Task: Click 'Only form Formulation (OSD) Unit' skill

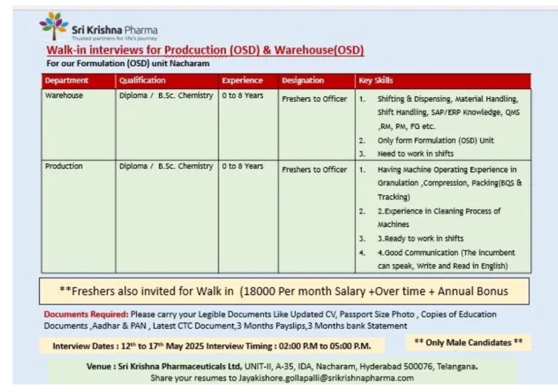Action: tap(435, 140)
